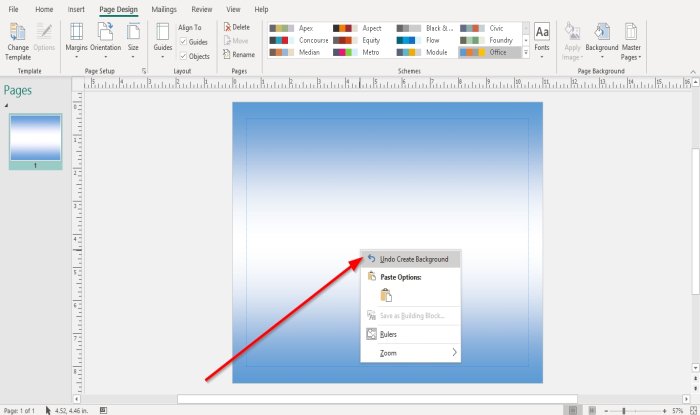Screen dimensions: 700x415
Task: Click the Page: 1 of 1 status
Action: pyautogui.click(x=19, y=411)
